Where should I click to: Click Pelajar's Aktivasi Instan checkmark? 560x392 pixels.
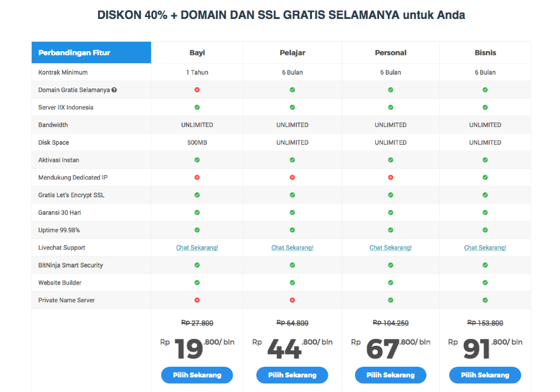[x=292, y=160]
